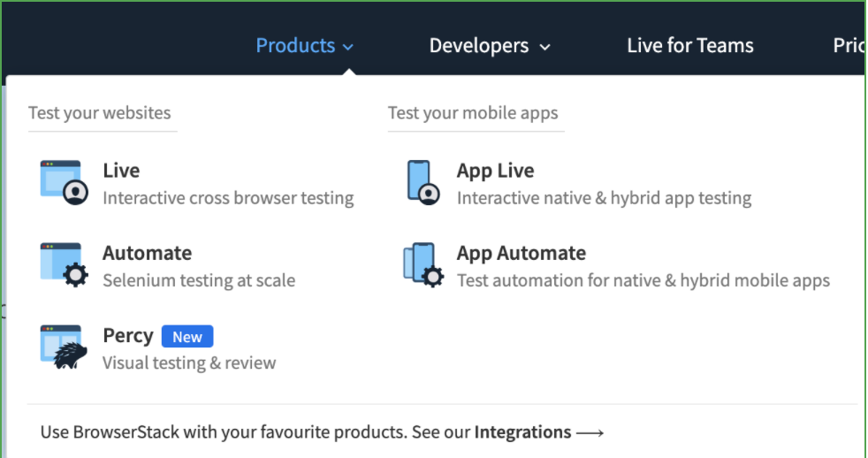Click the blue New badge beside Percy
Viewport: 868px width, 458px height.
tap(187, 337)
